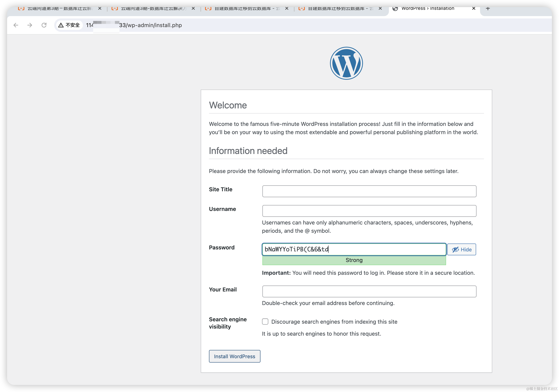Click the WordPress logo
The image size is (559, 392).
click(x=346, y=63)
